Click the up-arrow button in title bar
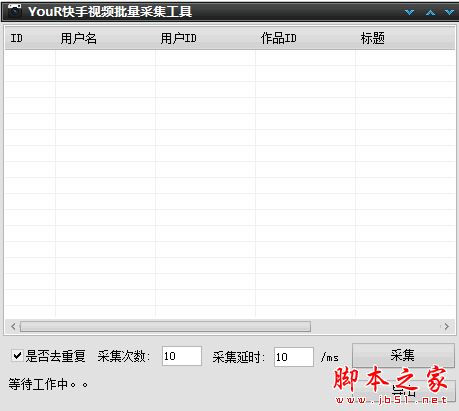 click(x=430, y=12)
